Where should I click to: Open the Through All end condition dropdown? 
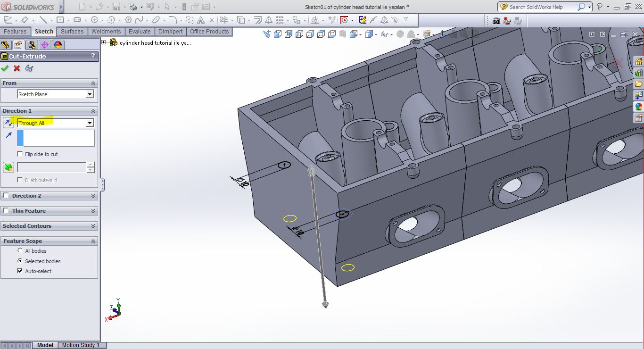[90, 123]
